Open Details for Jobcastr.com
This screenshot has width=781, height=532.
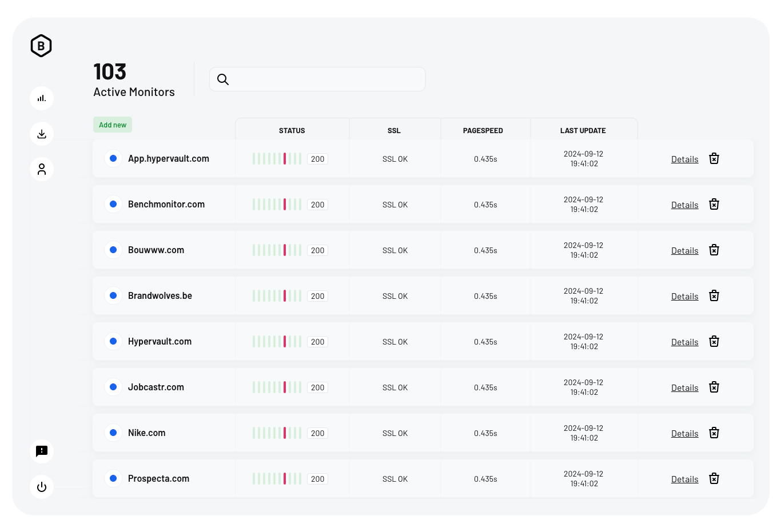(684, 387)
